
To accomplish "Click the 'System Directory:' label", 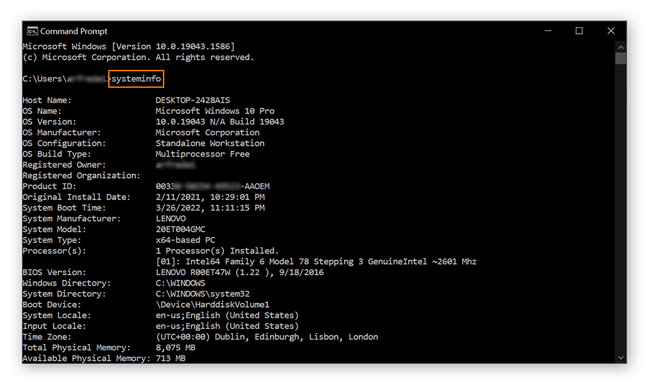I will pos(64,294).
